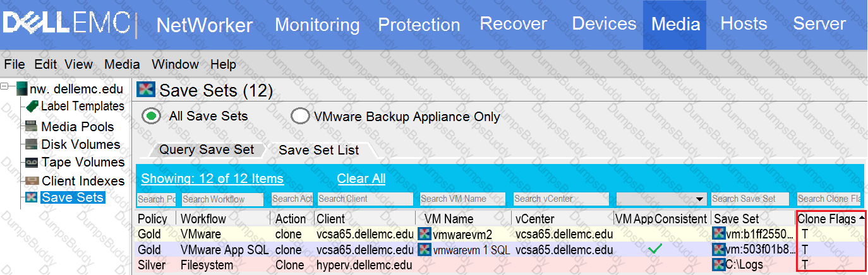Click the Label Templates tag icon
This screenshot has height=275, width=868.
[32, 107]
